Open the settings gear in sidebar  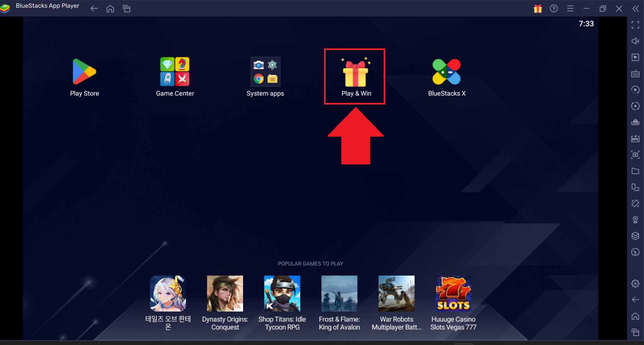635,283
